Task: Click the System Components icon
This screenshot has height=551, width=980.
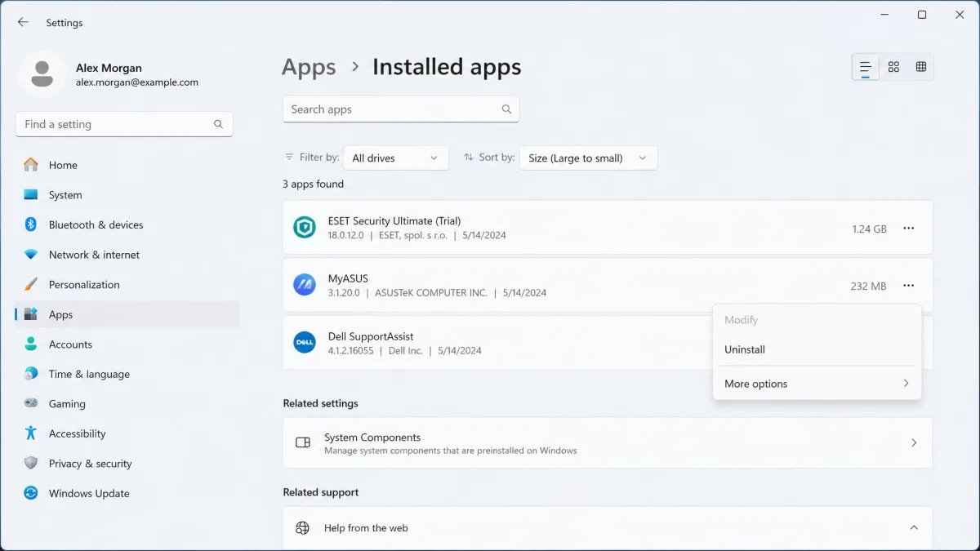Action: click(303, 442)
